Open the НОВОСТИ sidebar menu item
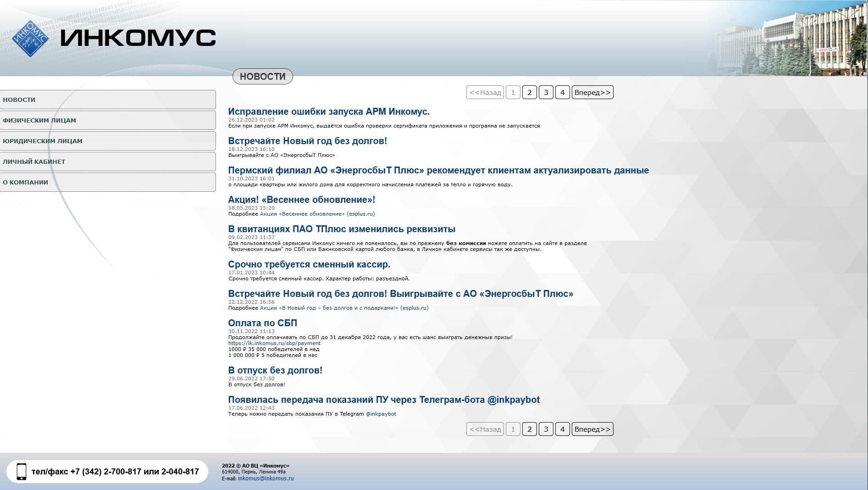Screen dimensions: 868x490 108,100
